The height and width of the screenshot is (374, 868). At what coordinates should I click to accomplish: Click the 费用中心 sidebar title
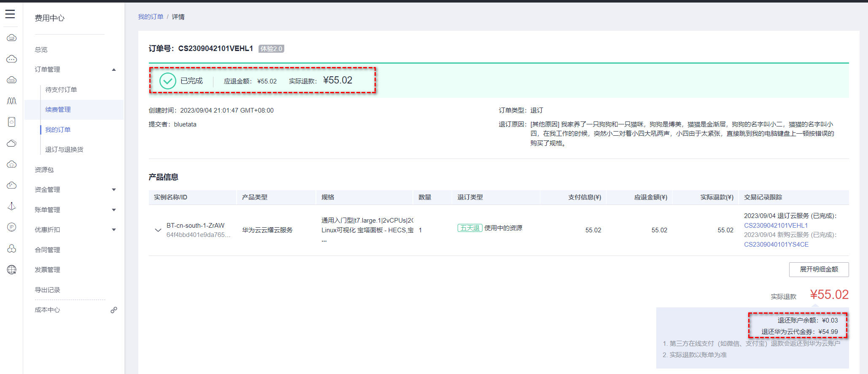(50, 18)
